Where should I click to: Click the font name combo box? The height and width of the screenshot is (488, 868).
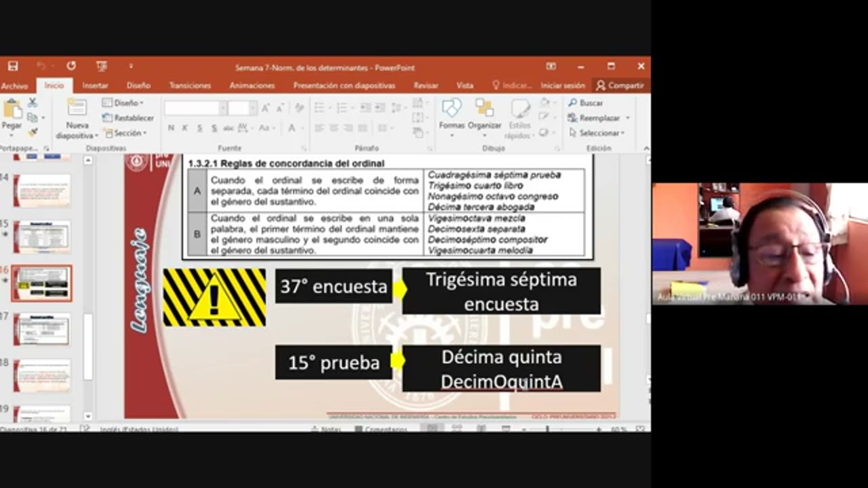[195, 108]
